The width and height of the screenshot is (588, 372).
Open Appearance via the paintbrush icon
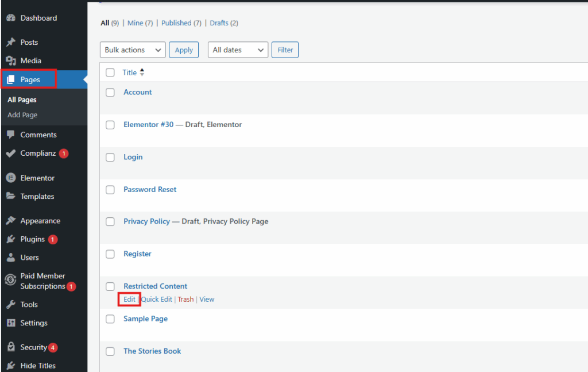click(x=10, y=221)
